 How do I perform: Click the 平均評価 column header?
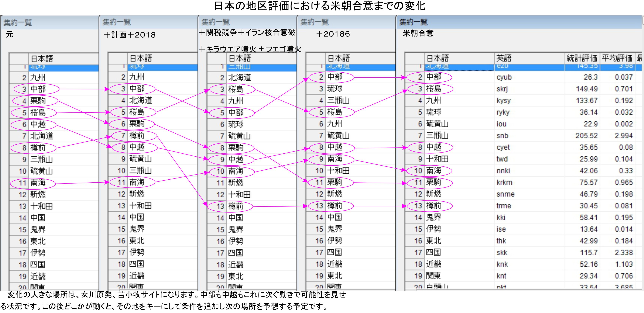[x=617, y=58]
